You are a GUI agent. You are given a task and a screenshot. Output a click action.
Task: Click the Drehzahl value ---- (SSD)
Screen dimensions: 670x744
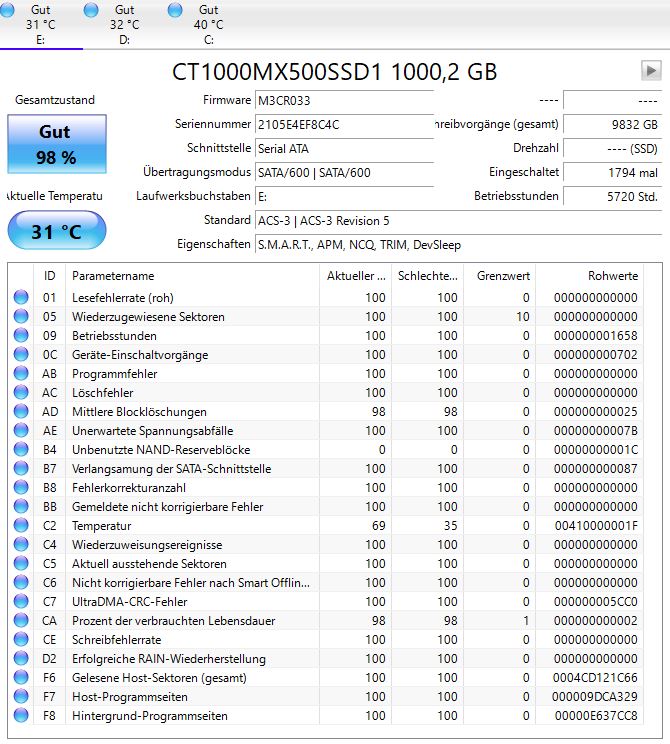coord(612,149)
